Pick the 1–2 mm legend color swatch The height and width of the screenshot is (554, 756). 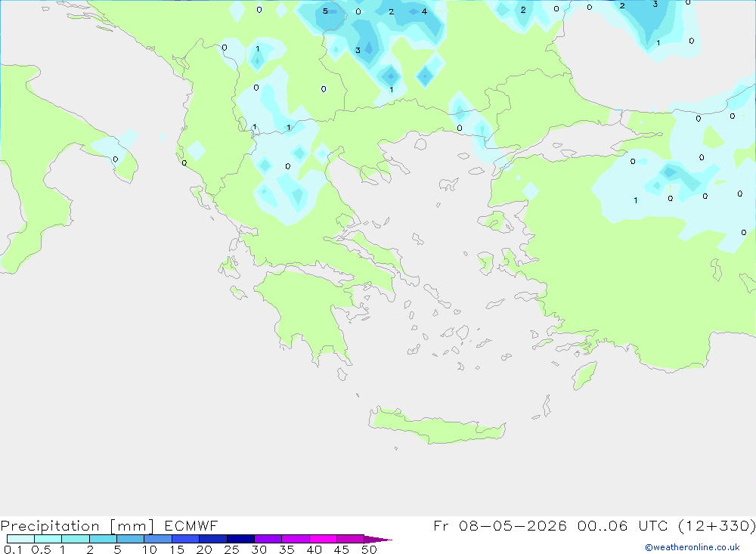76,539
